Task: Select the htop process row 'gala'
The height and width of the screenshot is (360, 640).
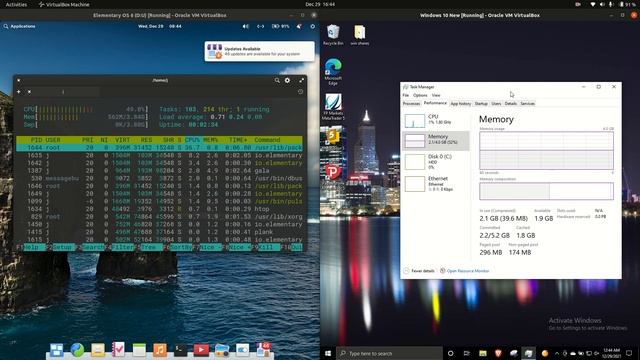Action: pyautogui.click(x=159, y=171)
